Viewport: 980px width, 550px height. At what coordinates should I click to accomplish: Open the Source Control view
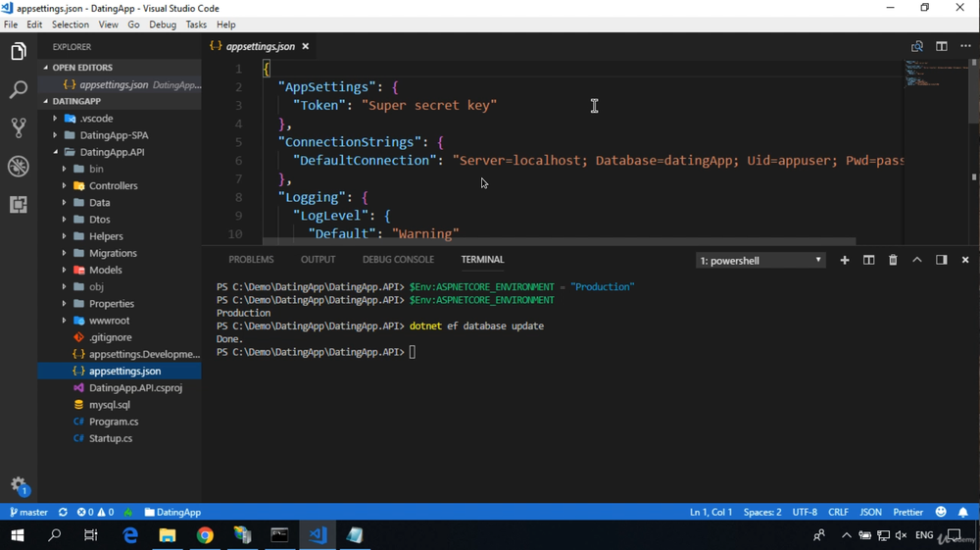19,127
